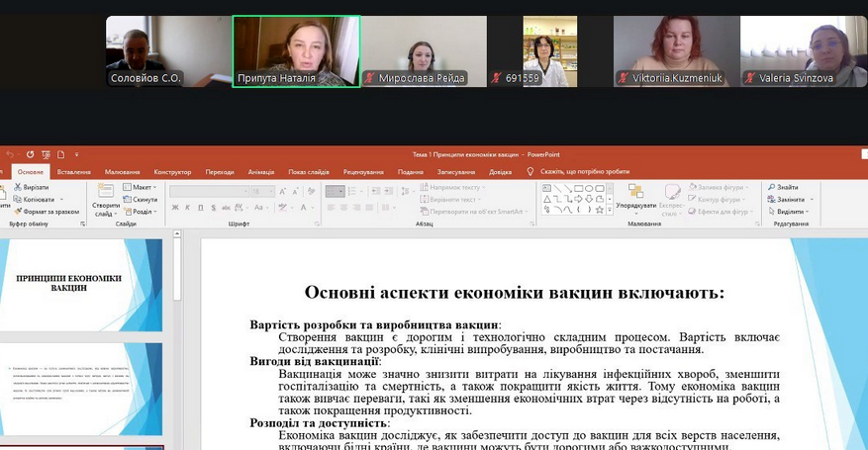The width and height of the screenshot is (868, 450).
Task: Click the Format Painter (Формат за зразком) icon
Action: pyautogui.click(x=17, y=211)
